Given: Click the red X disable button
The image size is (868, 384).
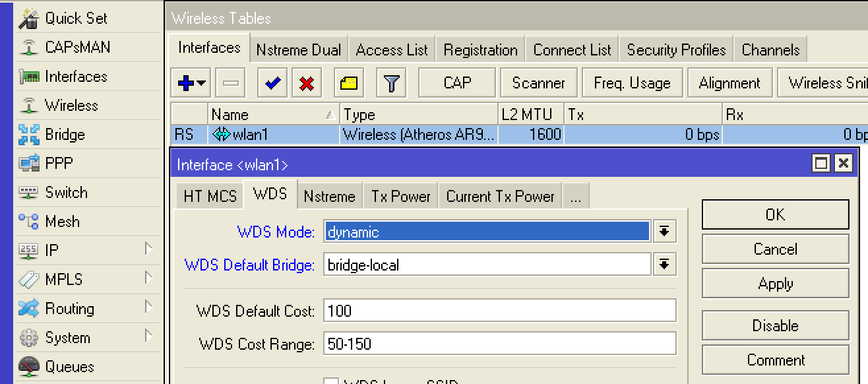Looking at the screenshot, I should pos(307,83).
